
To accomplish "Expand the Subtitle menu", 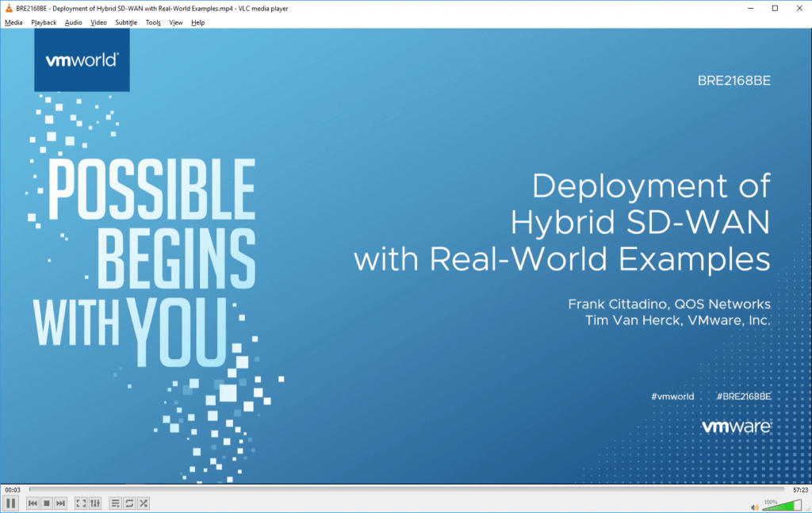I will pyautogui.click(x=126, y=22).
